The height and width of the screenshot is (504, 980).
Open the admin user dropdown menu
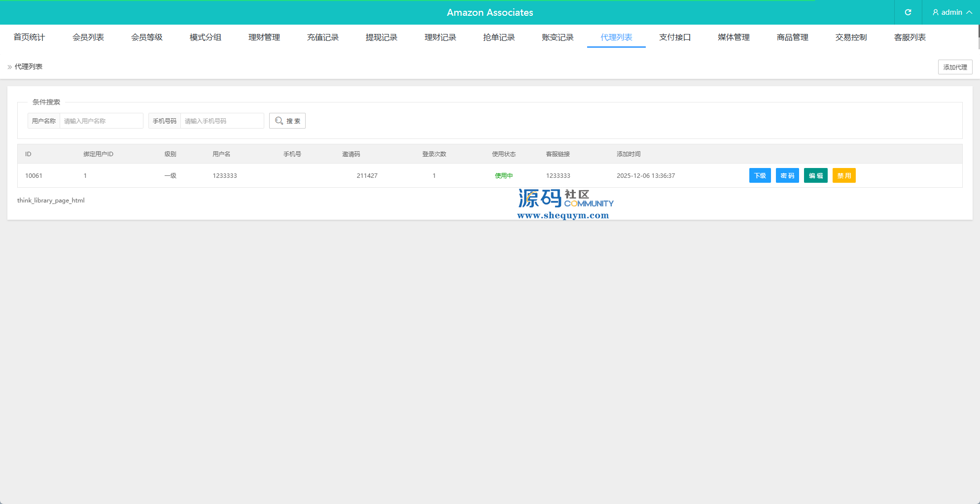pos(951,12)
